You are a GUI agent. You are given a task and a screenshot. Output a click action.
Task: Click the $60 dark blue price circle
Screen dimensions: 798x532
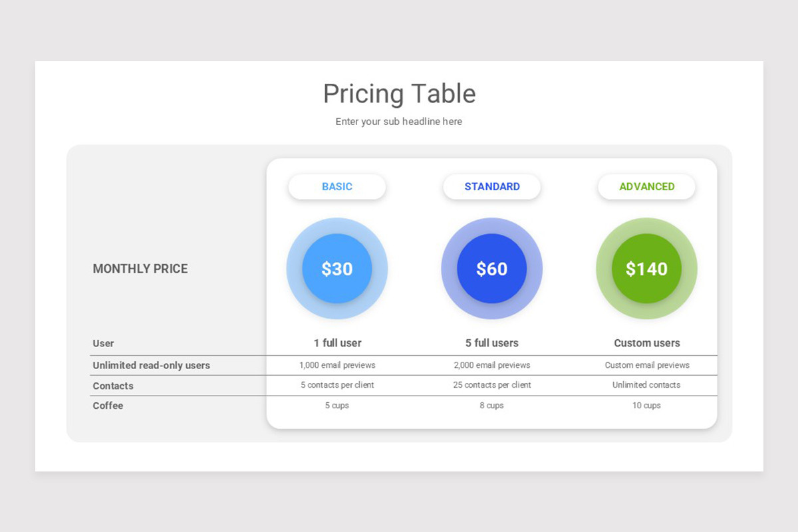(x=492, y=269)
